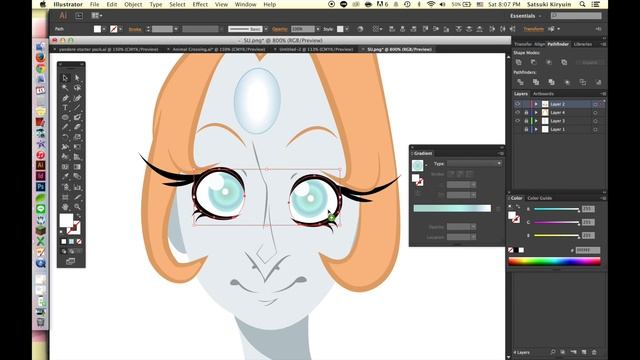Expand Layer 1 disclosure triangle
640x360 pixels.
tap(536, 129)
